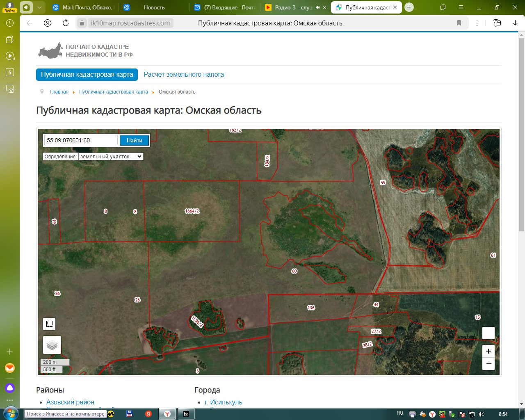Image resolution: width=525 pixels, height=420 pixels.
Task: Click the blank square map control
Action: [x=488, y=333]
